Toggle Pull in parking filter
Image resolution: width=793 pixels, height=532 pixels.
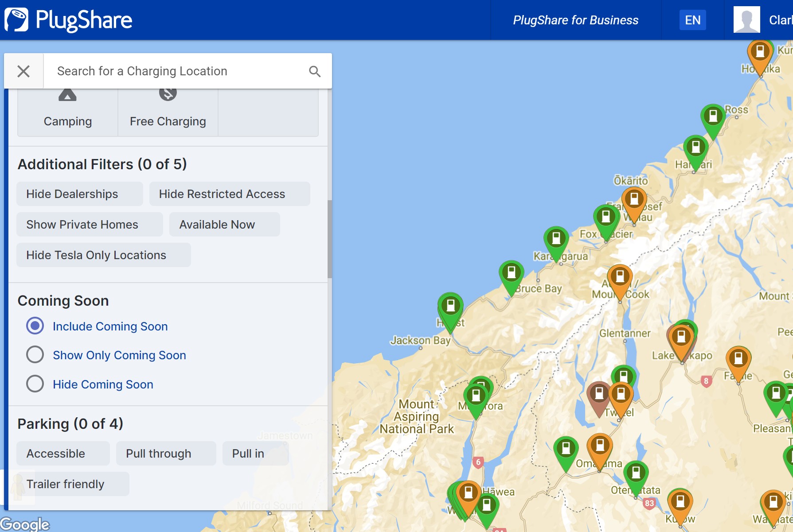[x=255, y=454]
